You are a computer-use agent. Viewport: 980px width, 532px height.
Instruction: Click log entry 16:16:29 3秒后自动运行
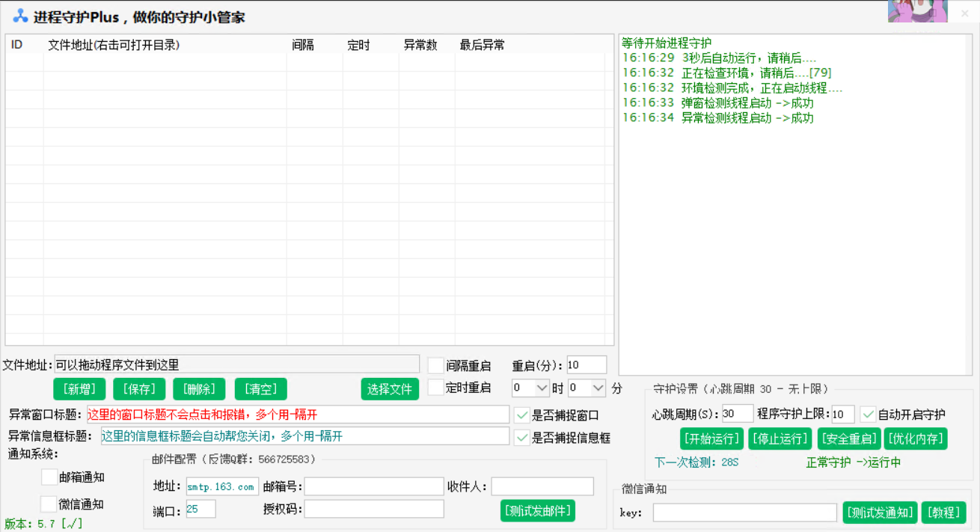719,58
